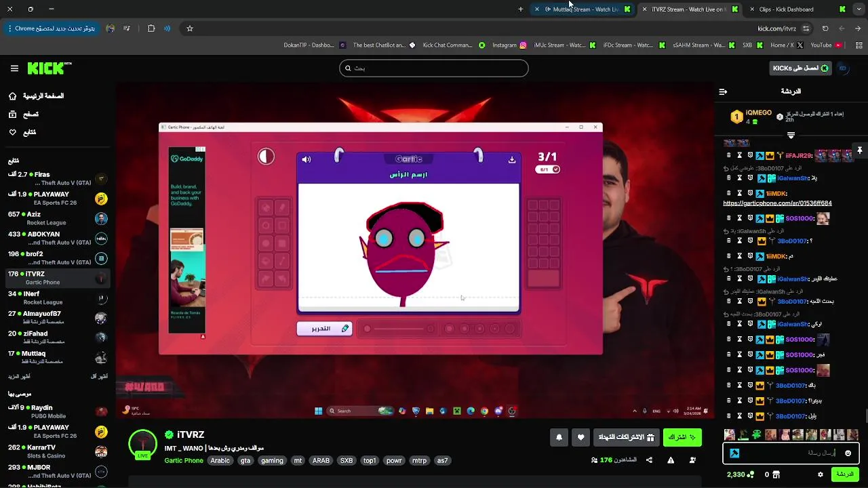The height and width of the screenshot is (488, 868).
Task: Click ban shield on iiMDK's link message
Action: [x=751, y=193]
